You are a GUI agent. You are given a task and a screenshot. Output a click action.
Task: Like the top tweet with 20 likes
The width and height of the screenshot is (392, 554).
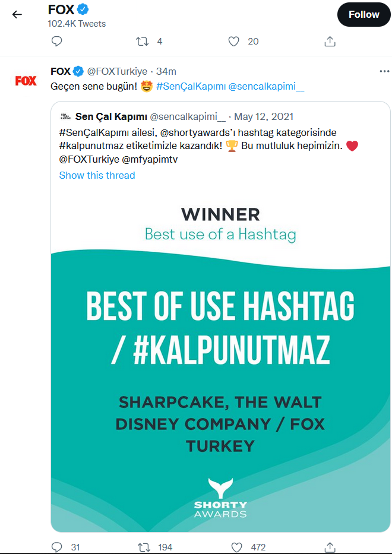(234, 41)
